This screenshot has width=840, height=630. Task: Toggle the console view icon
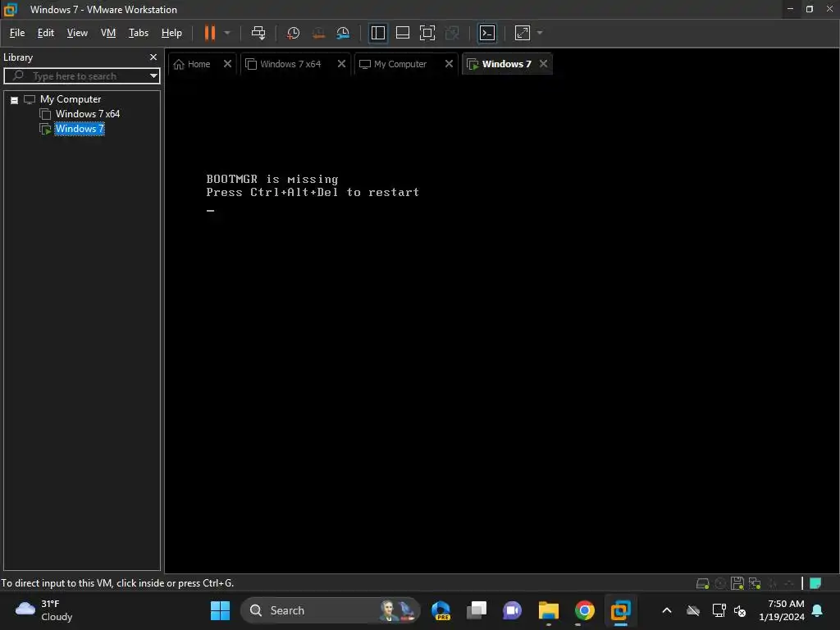pyautogui.click(x=487, y=33)
